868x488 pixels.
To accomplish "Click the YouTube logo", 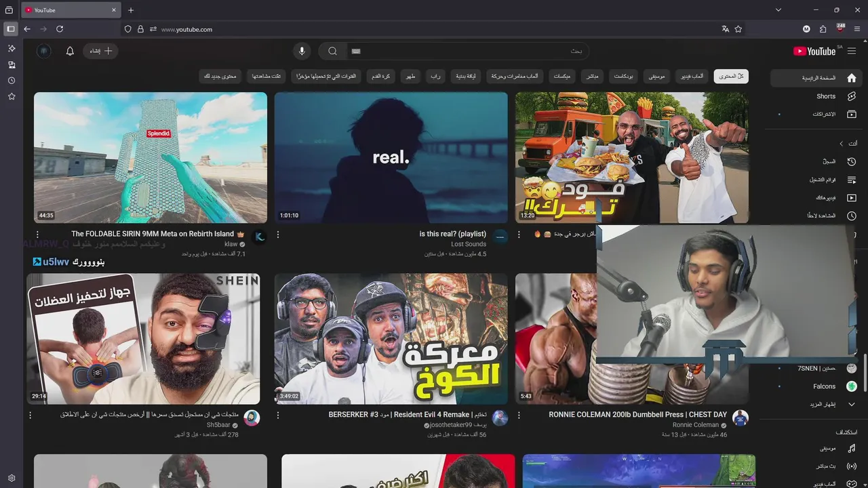I will tap(814, 51).
